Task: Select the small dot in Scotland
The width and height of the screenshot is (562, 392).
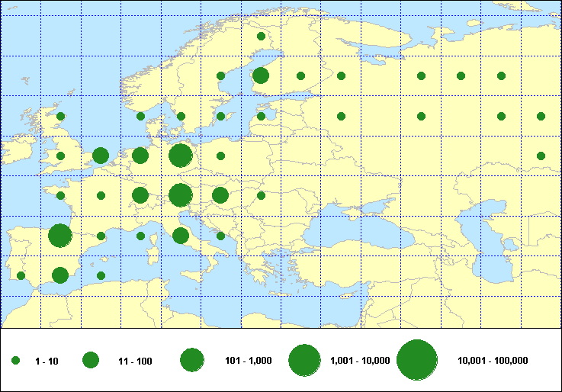Action: [x=61, y=116]
